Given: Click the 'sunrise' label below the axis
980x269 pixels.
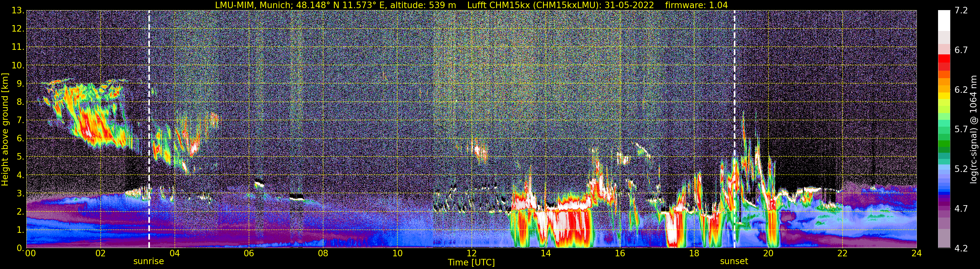Looking at the screenshot, I should (x=149, y=262).
